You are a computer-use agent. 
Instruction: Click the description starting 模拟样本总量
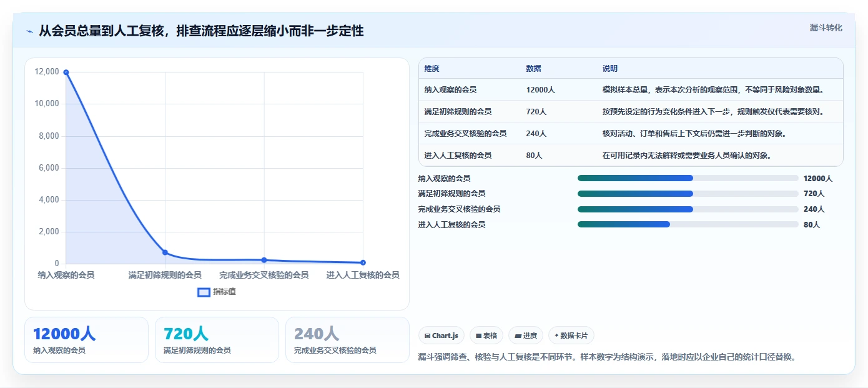point(713,90)
